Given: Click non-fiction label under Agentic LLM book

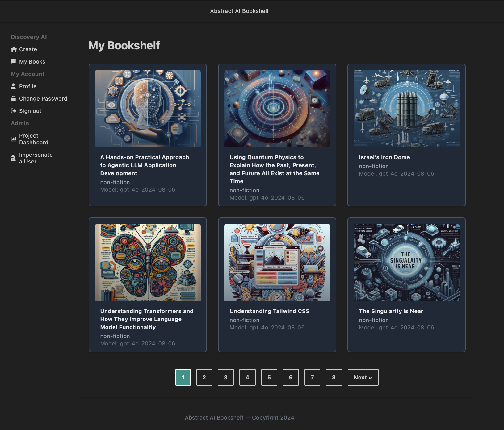Looking at the screenshot, I should (115, 182).
